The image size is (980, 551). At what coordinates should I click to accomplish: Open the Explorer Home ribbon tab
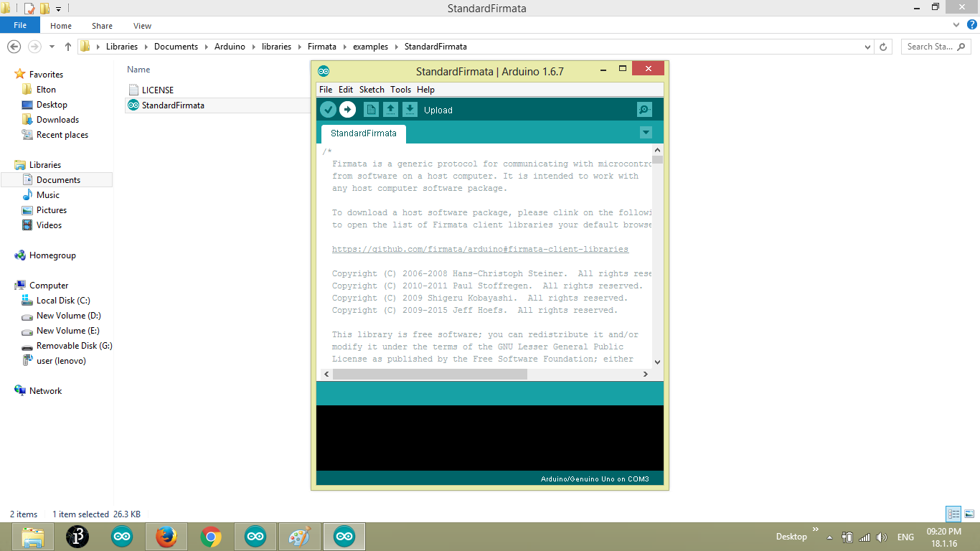tap(61, 26)
